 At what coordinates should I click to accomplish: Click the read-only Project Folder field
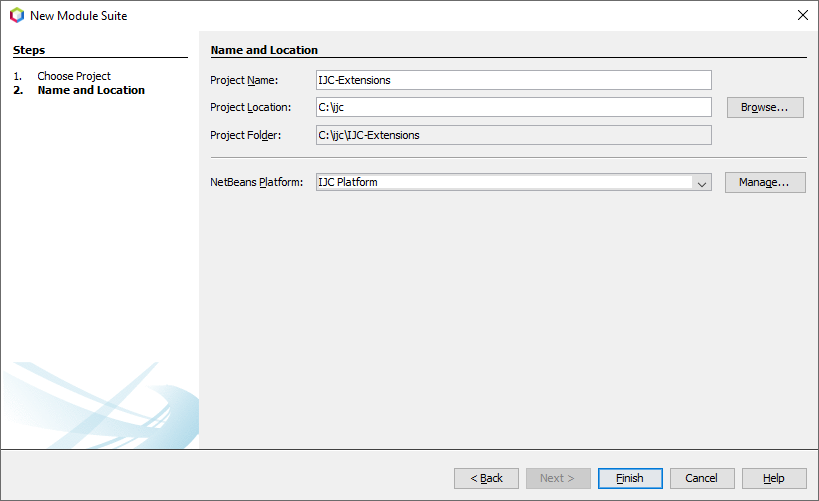point(513,135)
